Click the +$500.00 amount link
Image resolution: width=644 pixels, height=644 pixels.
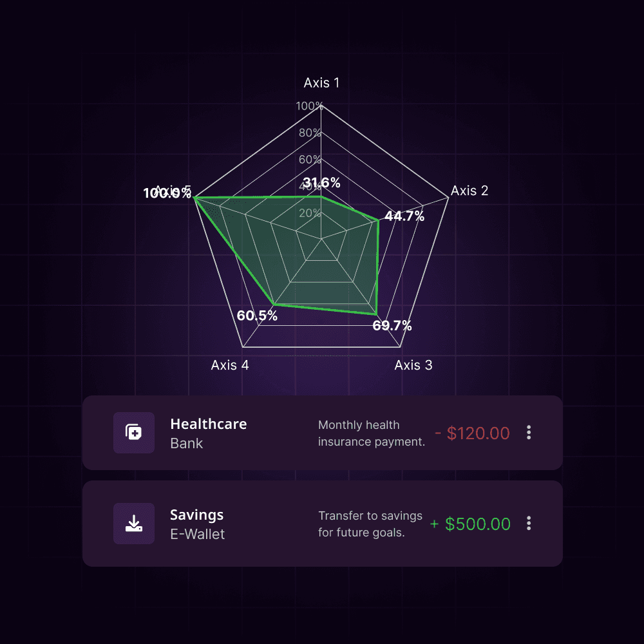[x=472, y=524]
